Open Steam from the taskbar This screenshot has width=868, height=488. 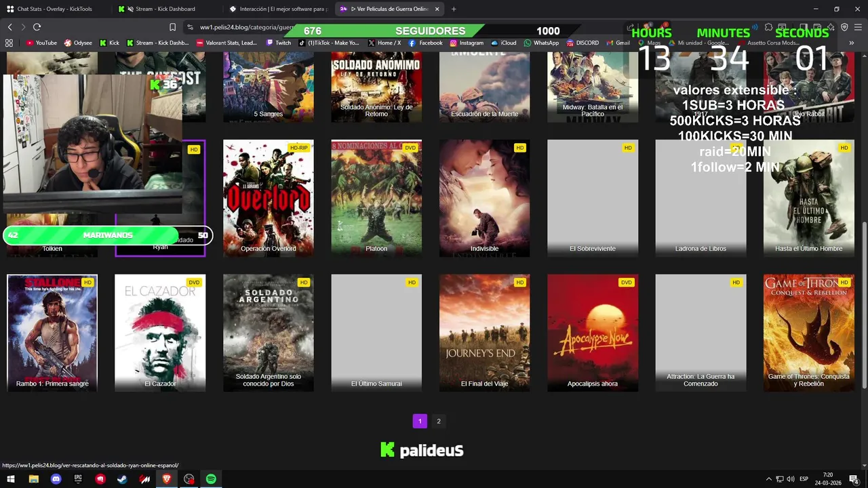(x=122, y=479)
